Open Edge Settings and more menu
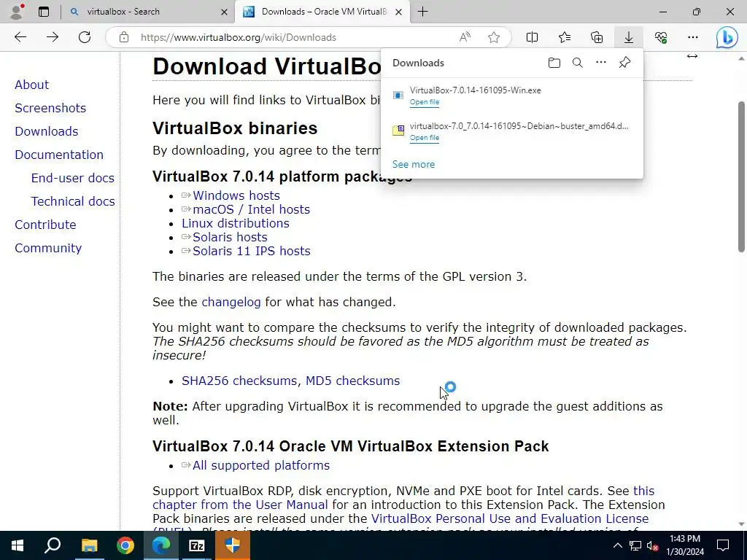 [x=693, y=37]
